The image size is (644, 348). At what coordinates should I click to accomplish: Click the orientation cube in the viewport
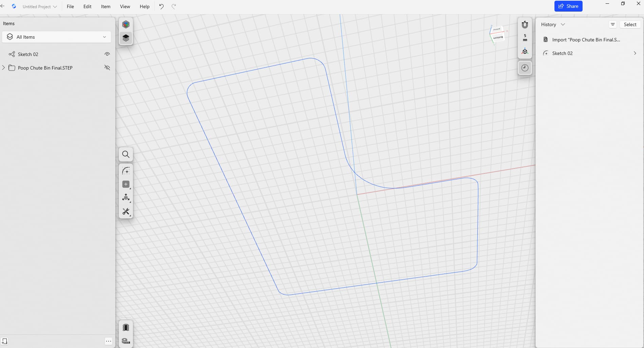pos(497,34)
